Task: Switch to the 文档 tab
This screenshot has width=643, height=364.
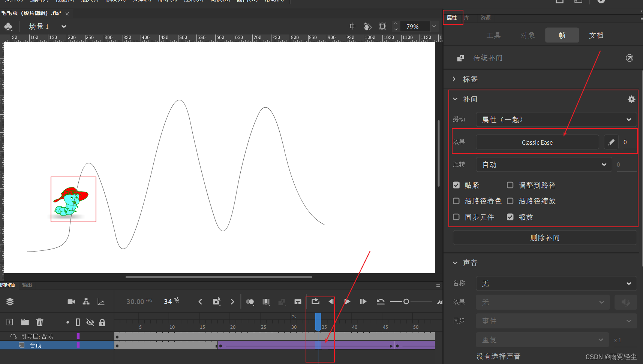Action: (596, 35)
